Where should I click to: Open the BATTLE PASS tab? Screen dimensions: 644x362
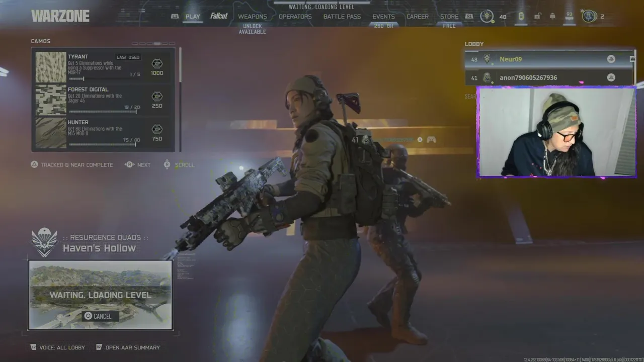click(x=342, y=17)
